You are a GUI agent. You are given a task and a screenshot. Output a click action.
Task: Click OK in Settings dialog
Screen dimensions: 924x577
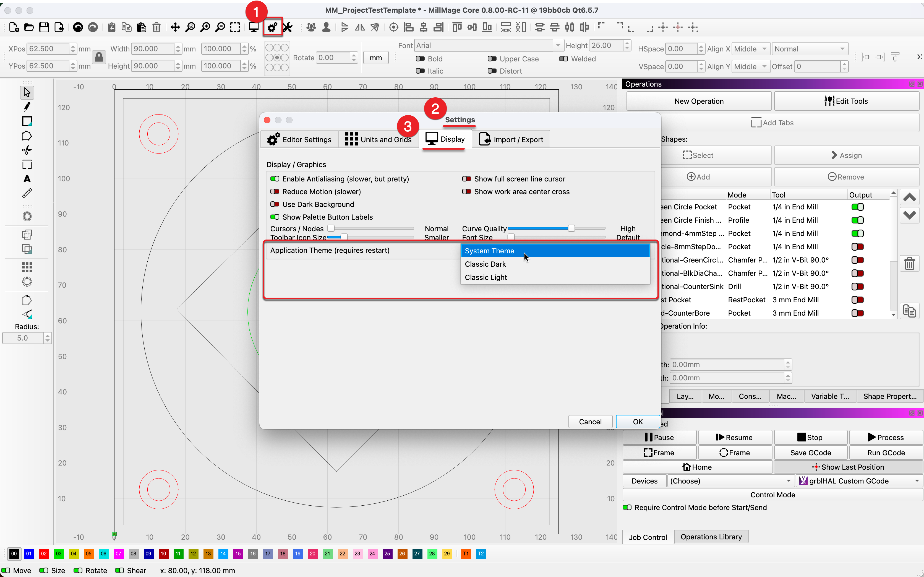pyautogui.click(x=638, y=422)
